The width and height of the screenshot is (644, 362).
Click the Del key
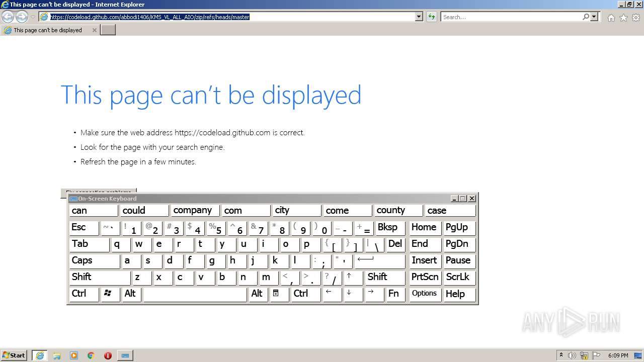pos(395,244)
